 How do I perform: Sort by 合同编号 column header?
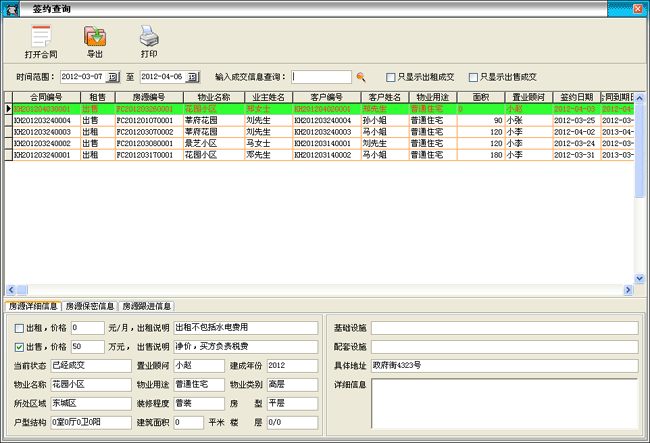45,97
